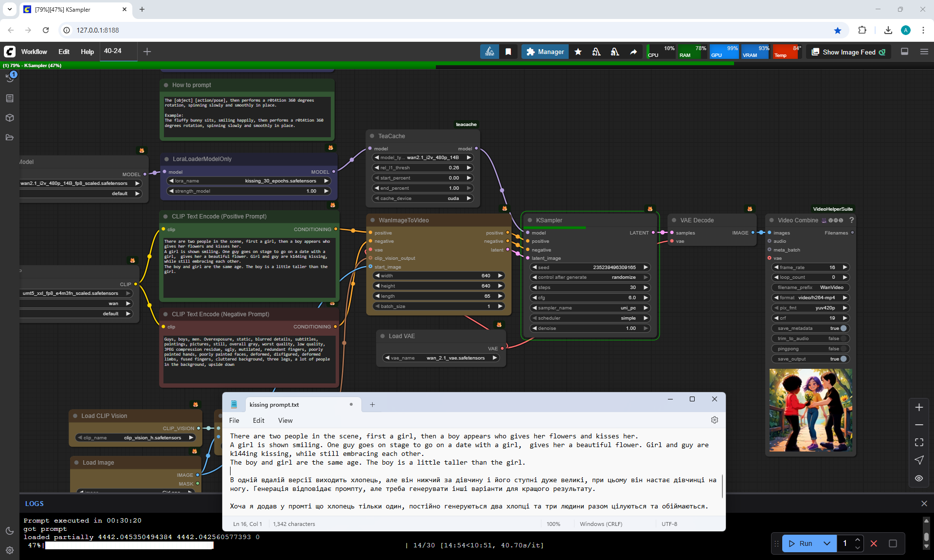The image size is (934, 560).
Task: Click the share arrow icon in toolbar
Action: (633, 52)
